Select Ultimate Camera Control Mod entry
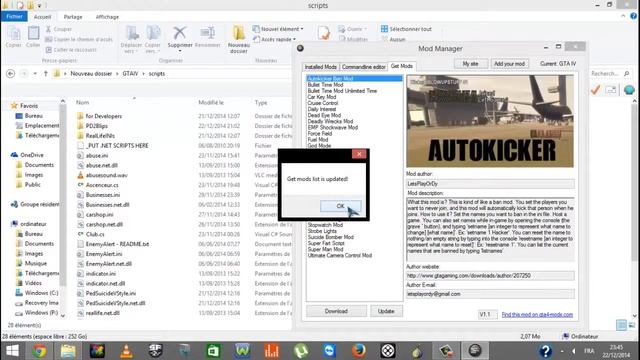Image resolution: width=640 pixels, height=360 pixels. [x=340, y=256]
